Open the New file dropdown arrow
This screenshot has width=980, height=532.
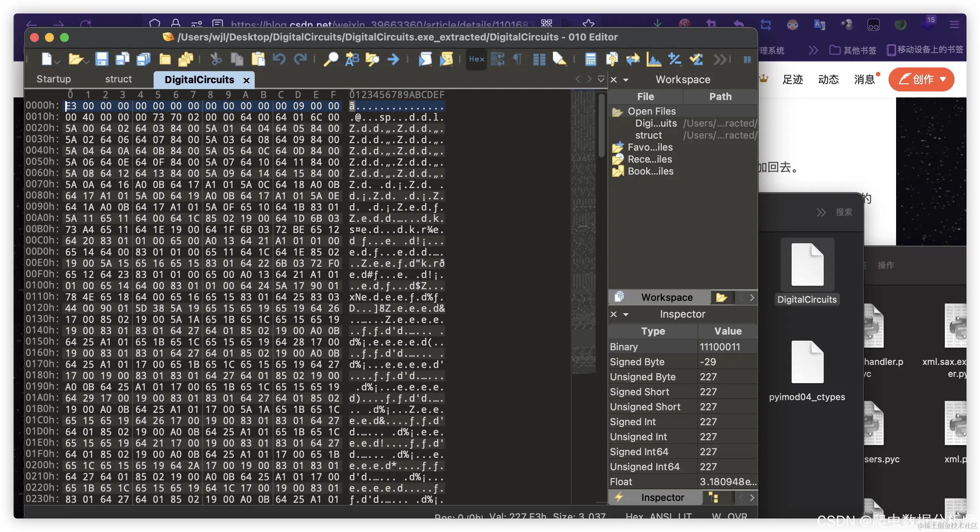[57, 61]
